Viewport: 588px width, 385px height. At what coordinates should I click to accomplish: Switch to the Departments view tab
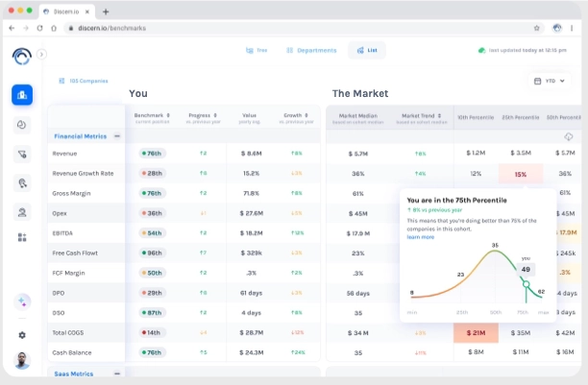tap(311, 50)
